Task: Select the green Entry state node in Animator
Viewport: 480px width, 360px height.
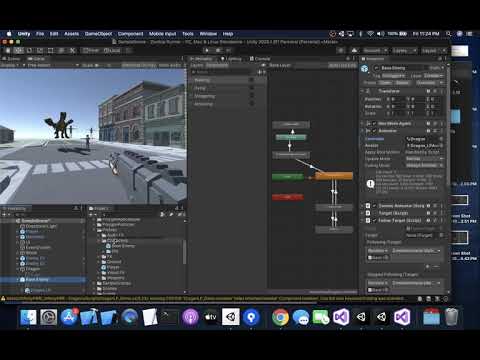Action: (x=288, y=177)
